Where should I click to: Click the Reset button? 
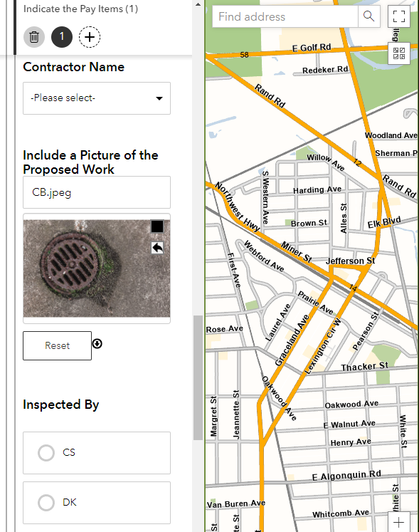pos(58,345)
